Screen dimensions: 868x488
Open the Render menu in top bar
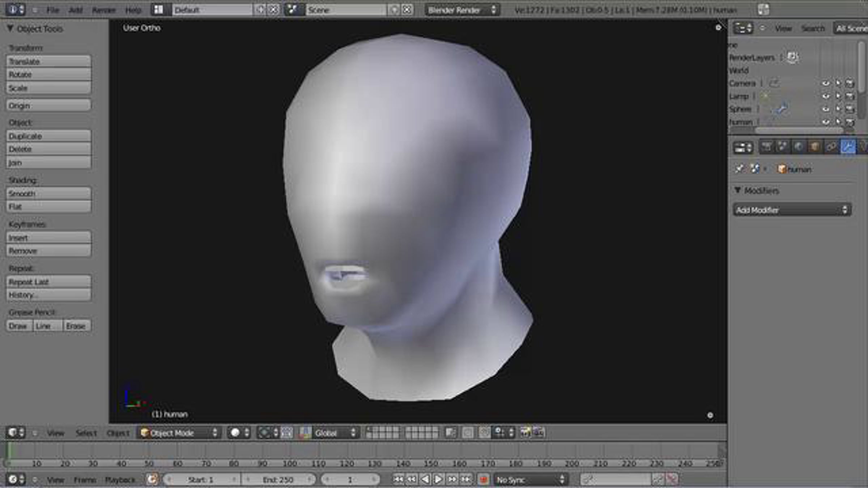click(103, 10)
